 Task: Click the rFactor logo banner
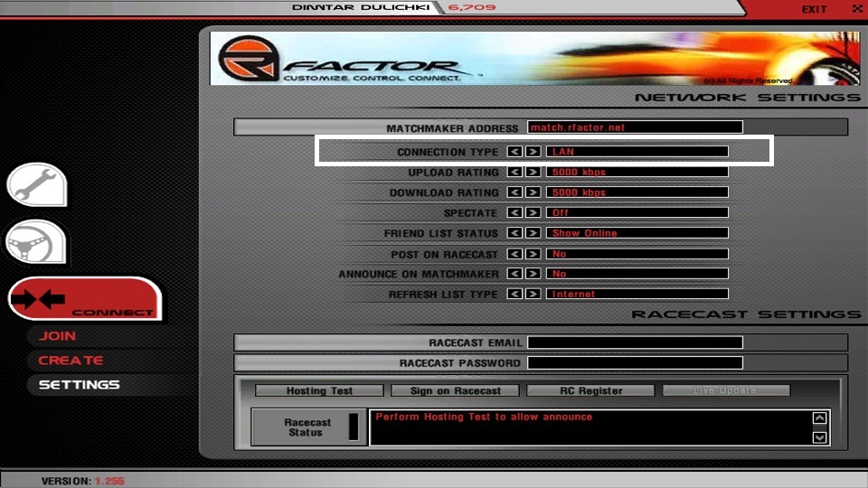[534, 58]
